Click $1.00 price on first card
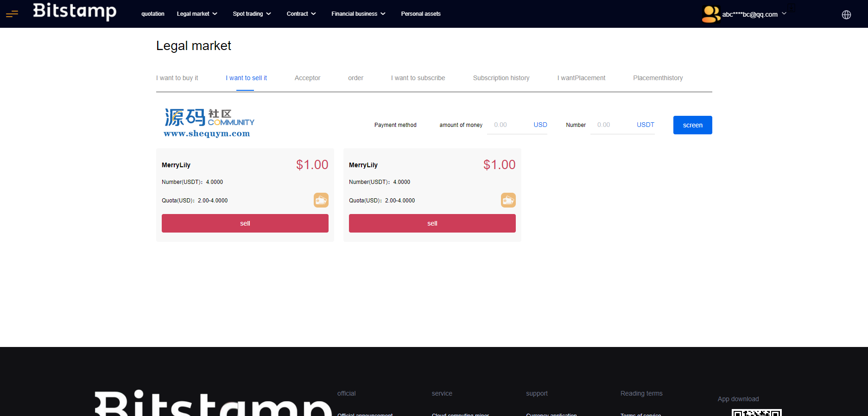Image resolution: width=868 pixels, height=416 pixels. [312, 164]
